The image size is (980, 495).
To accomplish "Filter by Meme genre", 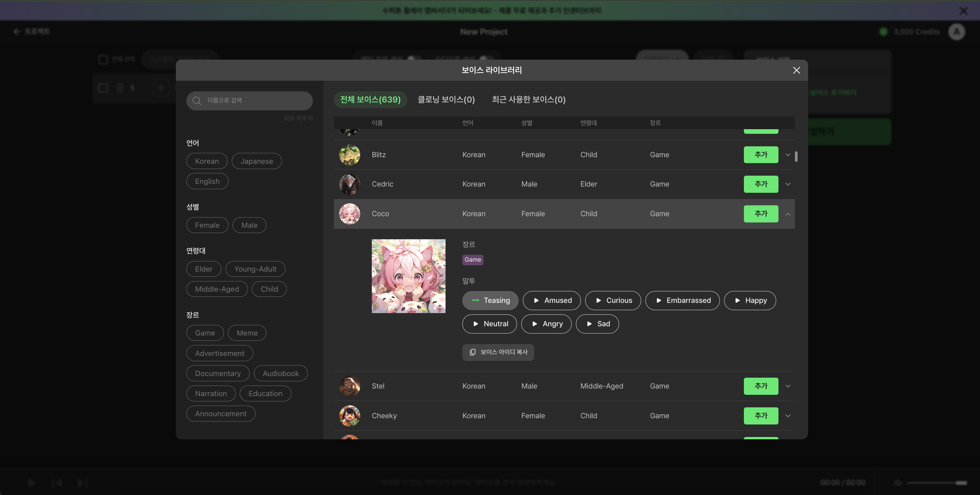I will [247, 333].
